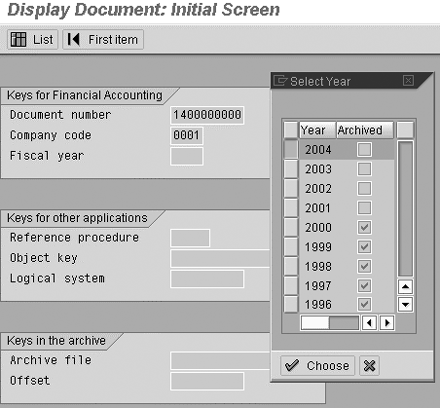
Task: Toggle Archived checkbox for year 1997
Action: coord(364,285)
